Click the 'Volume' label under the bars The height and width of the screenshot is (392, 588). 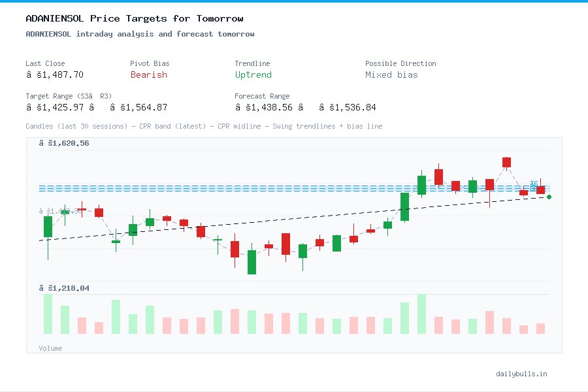(50, 348)
